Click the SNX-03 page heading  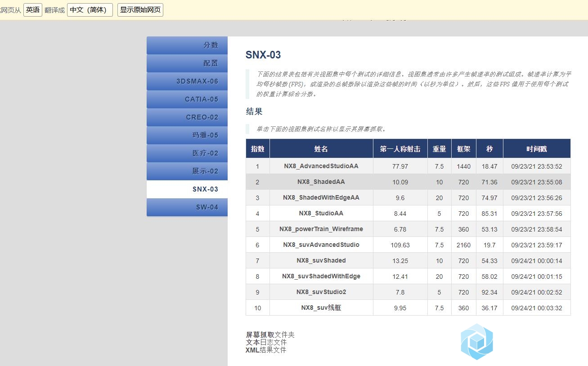click(x=263, y=55)
